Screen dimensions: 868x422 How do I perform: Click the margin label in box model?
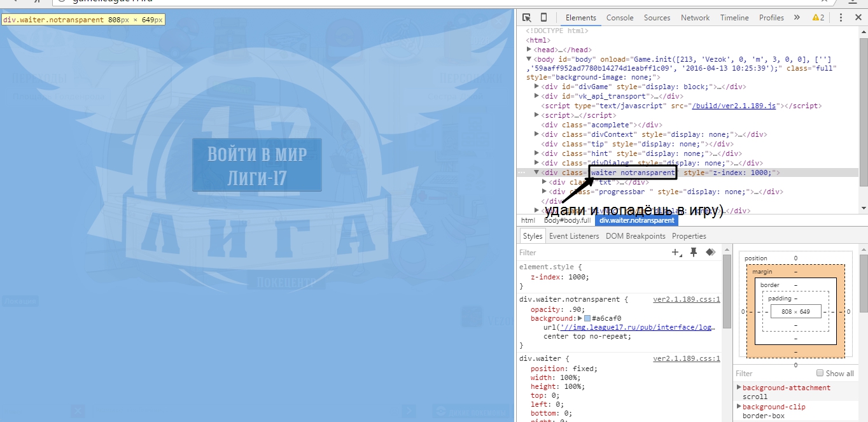point(762,272)
